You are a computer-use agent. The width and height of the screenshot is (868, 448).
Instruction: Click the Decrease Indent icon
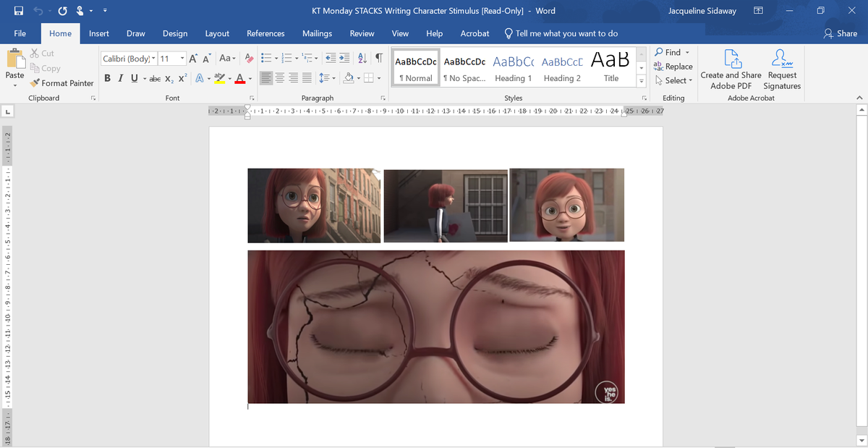331,58
